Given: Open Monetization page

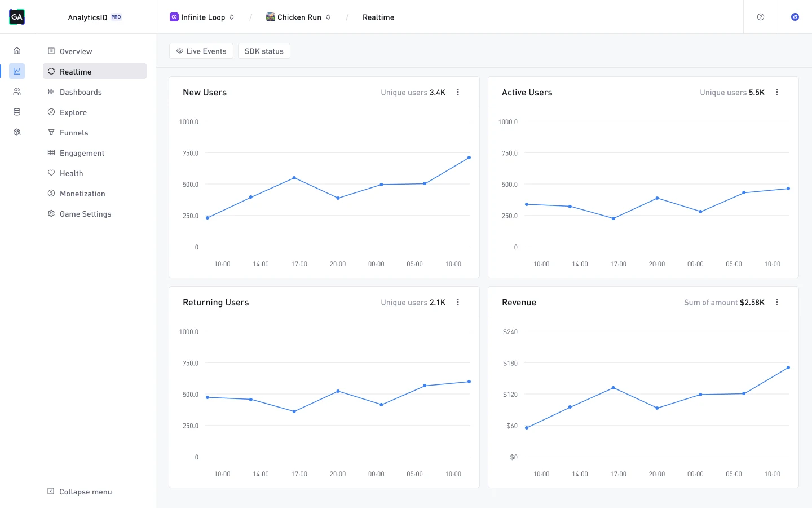Looking at the screenshot, I should (x=95, y=193).
